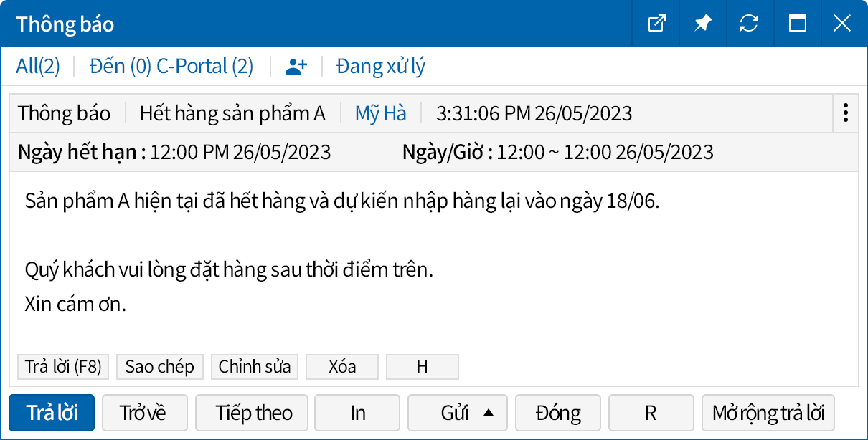Pin the Thông báo window
This screenshot has width=868, height=440.
[x=702, y=24]
